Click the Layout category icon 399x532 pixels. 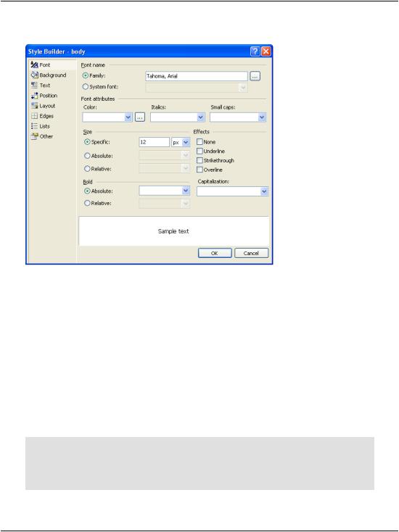tap(34, 106)
